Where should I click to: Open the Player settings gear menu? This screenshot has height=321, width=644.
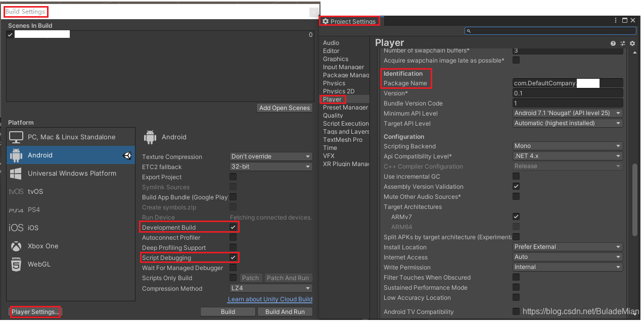(632, 43)
